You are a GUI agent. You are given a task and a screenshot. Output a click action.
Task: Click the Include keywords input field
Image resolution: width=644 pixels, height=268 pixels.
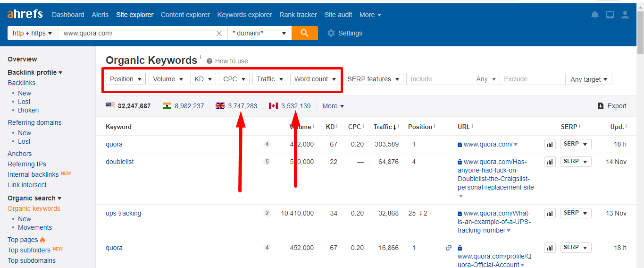tap(439, 79)
